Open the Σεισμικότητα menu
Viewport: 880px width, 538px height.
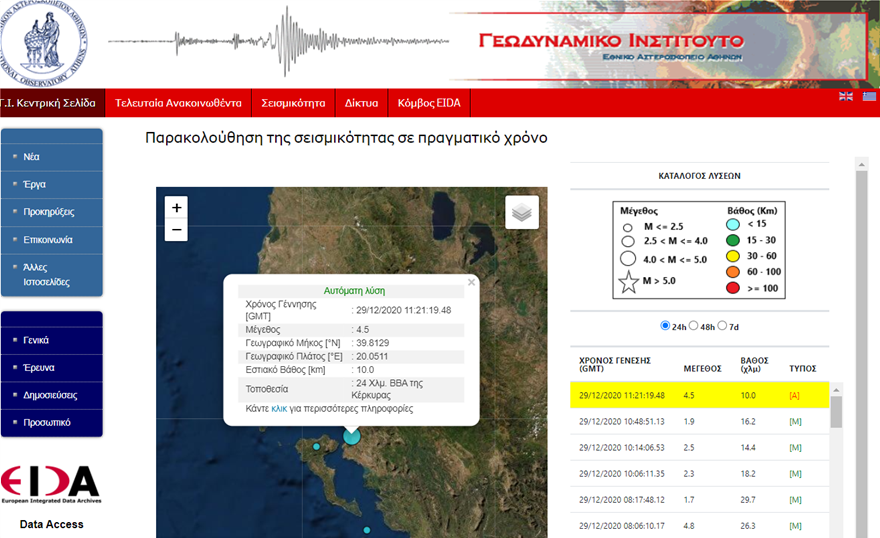[x=293, y=103]
